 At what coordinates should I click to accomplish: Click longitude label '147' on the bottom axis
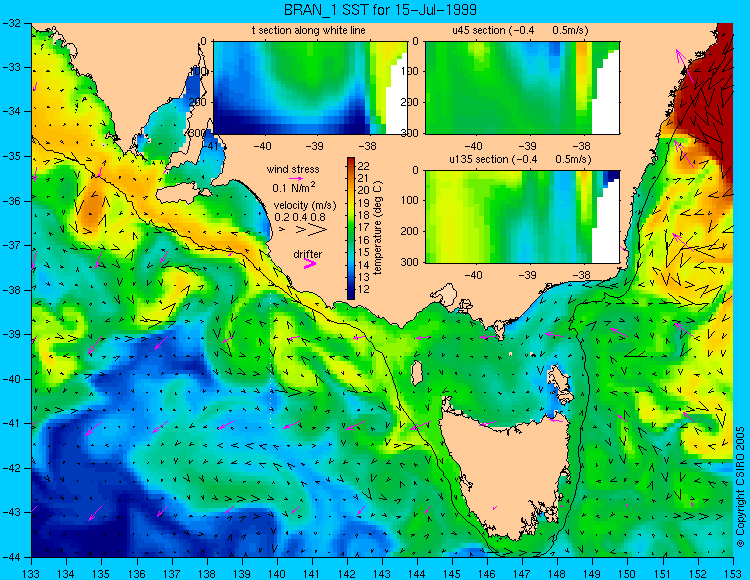pos(522,572)
